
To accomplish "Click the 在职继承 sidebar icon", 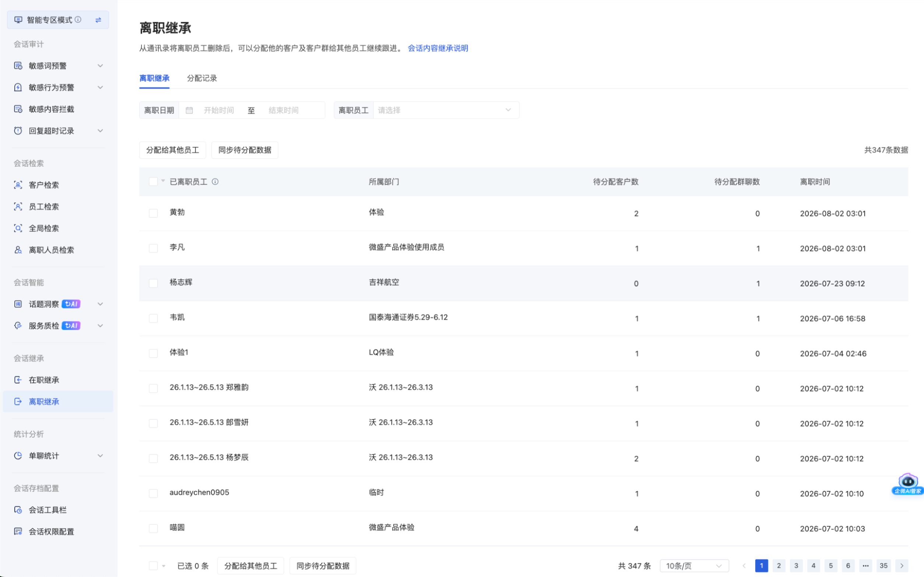I will 18,380.
